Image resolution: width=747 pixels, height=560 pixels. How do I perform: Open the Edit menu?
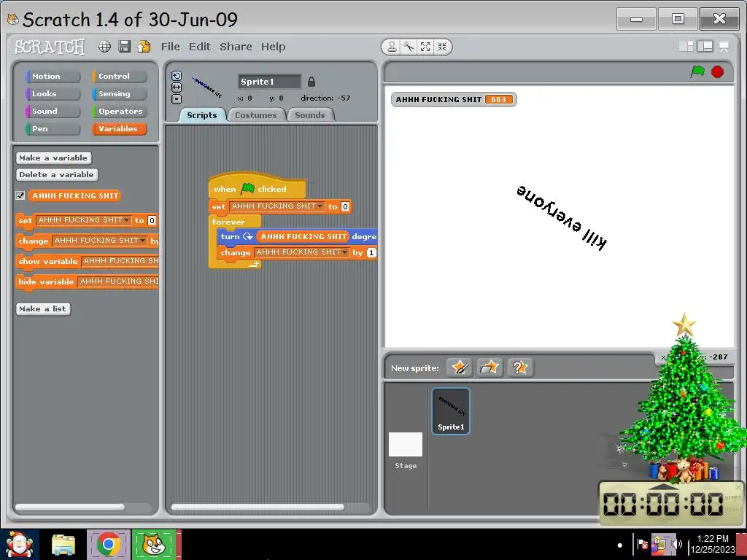point(200,47)
